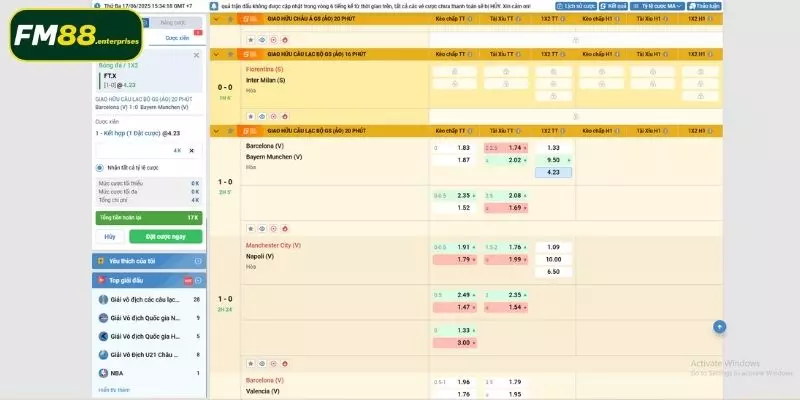Select the 9.50 odds for Bayern Munchen
The image size is (800, 400).
click(x=553, y=160)
